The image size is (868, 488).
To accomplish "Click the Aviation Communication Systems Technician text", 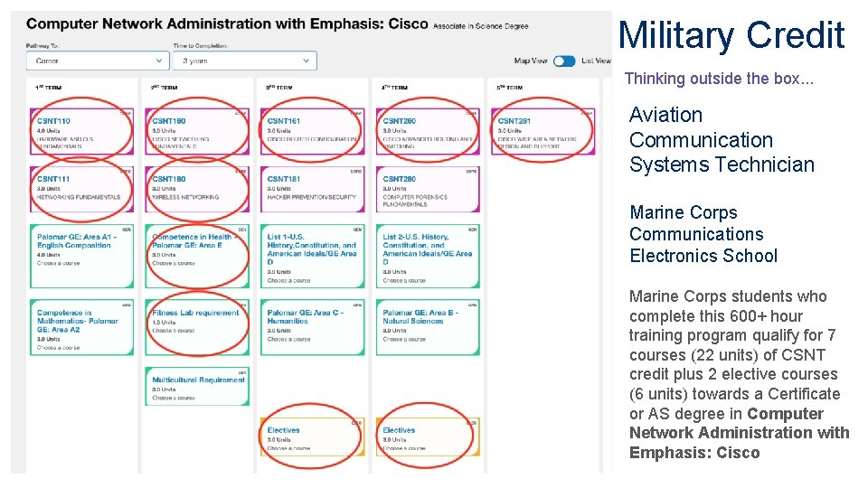I will tap(722, 139).
